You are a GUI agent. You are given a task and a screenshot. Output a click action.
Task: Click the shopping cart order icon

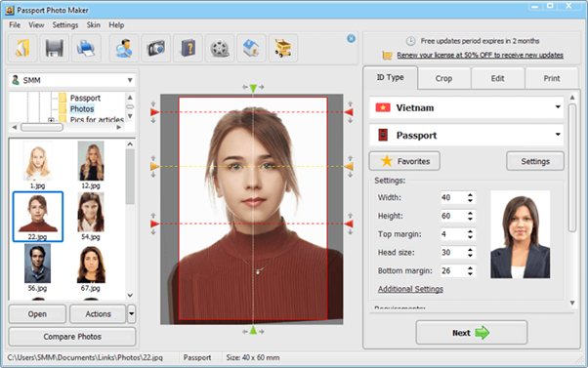point(283,48)
